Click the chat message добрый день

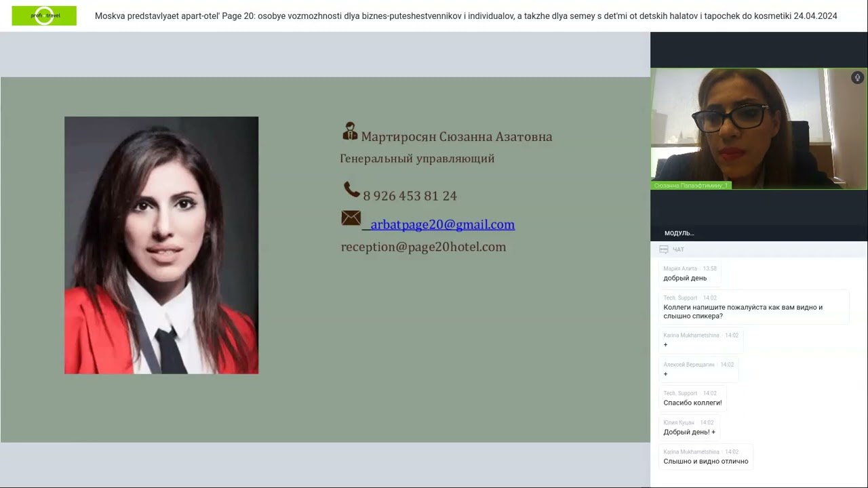pos(685,278)
